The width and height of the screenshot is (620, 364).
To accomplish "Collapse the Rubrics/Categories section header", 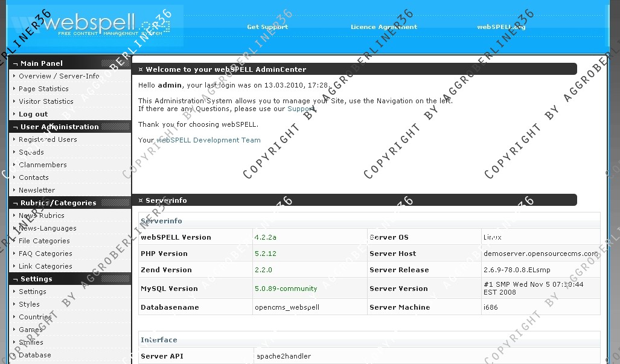I will 70,203.
